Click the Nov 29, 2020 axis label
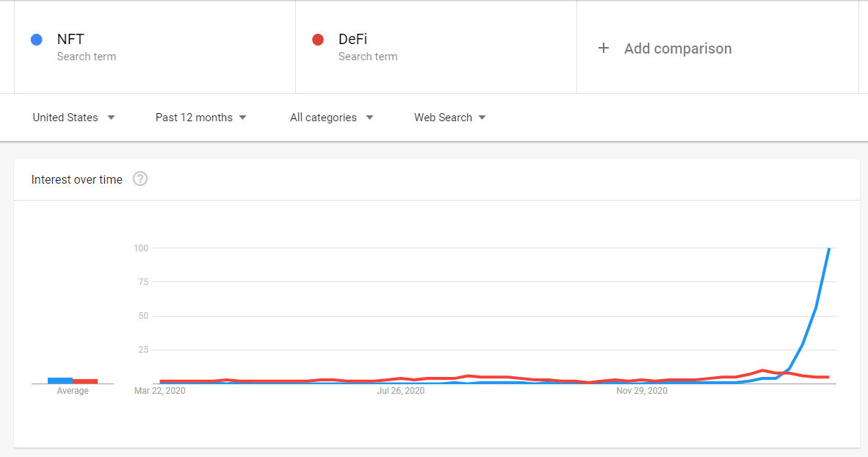The image size is (868, 457). pos(642,391)
